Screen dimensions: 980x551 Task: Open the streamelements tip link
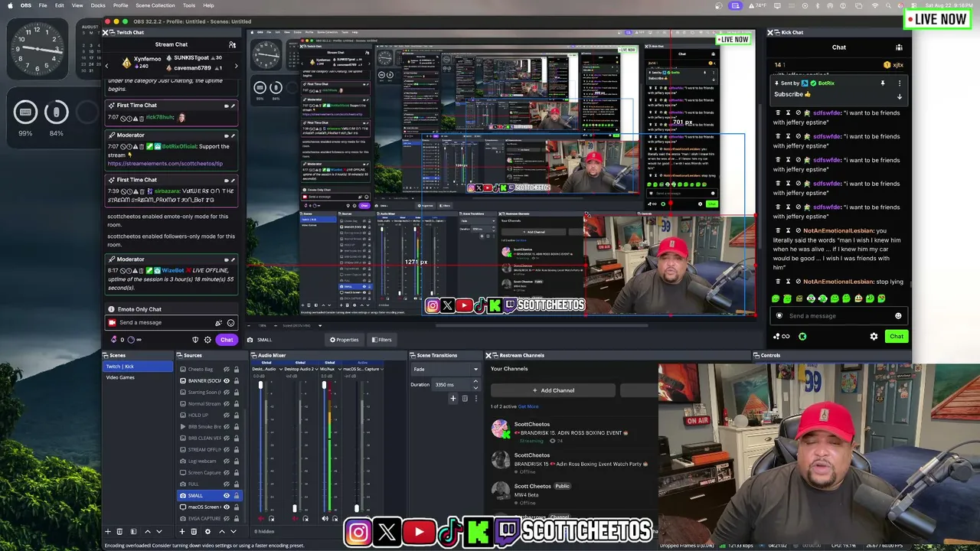(x=165, y=164)
